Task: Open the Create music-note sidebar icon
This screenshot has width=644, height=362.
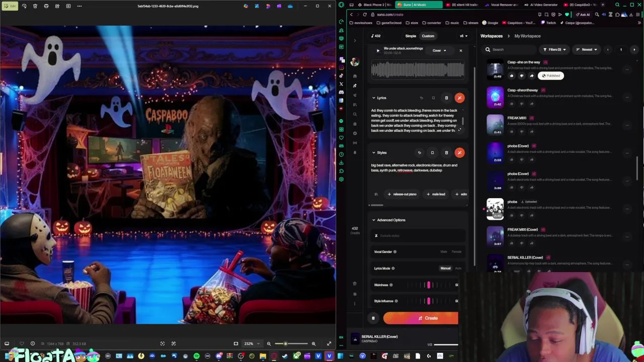Action: 355,85
